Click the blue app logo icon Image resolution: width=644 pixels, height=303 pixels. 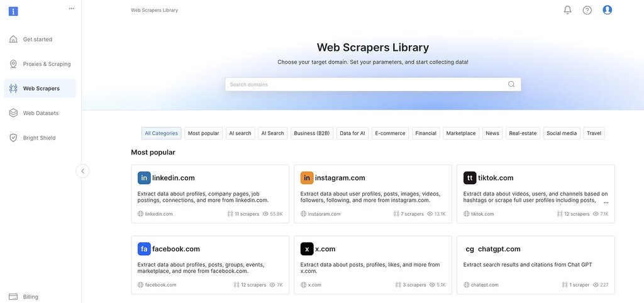click(x=13, y=11)
